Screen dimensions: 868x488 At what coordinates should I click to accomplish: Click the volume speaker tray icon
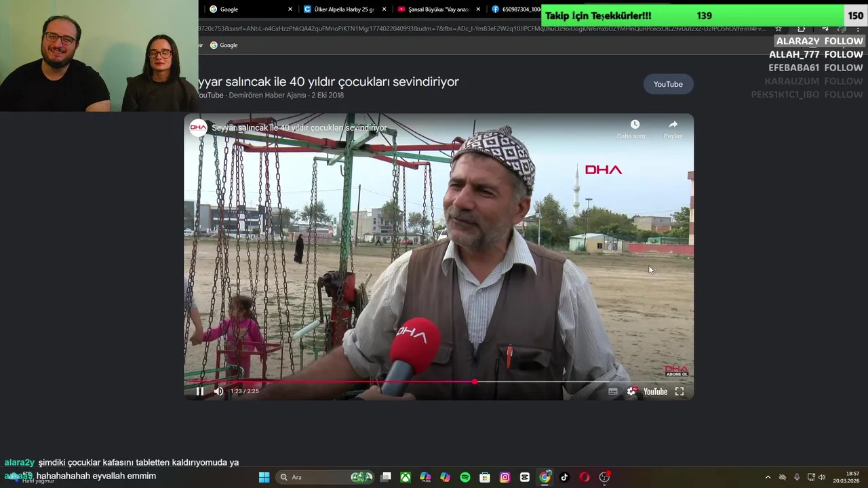tap(822, 477)
